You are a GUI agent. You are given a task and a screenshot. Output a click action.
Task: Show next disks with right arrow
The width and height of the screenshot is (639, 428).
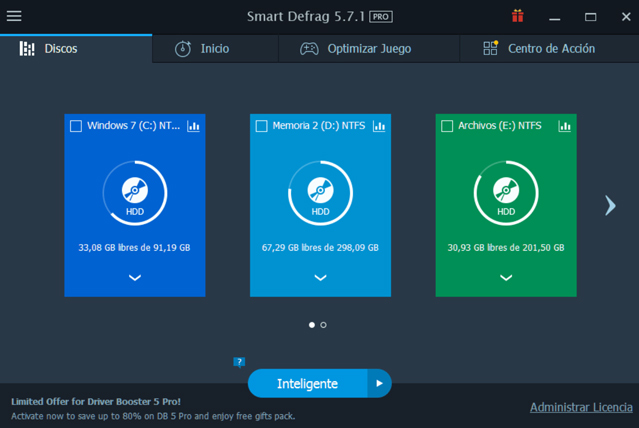[610, 205]
